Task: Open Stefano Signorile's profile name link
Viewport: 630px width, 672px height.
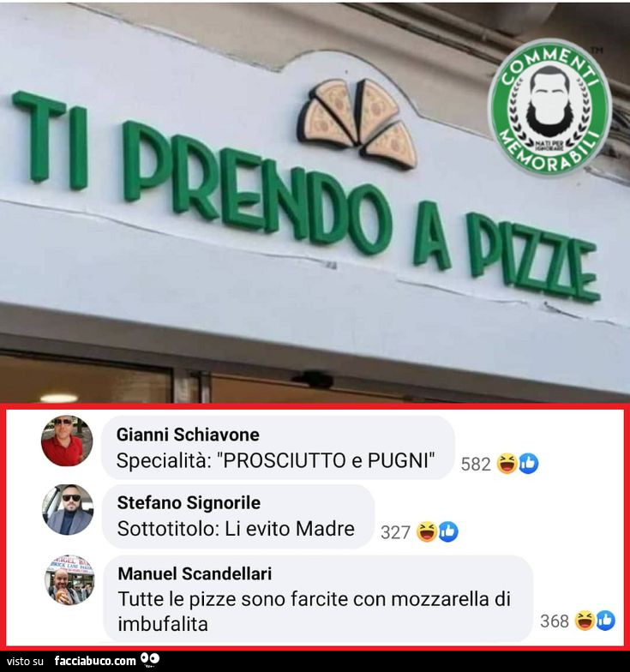Action: (189, 502)
